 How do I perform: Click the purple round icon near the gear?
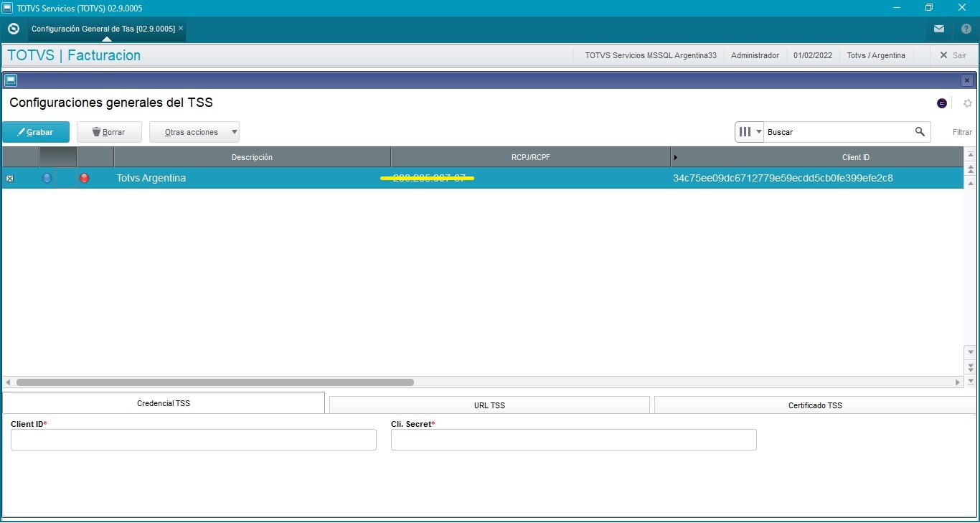point(942,103)
